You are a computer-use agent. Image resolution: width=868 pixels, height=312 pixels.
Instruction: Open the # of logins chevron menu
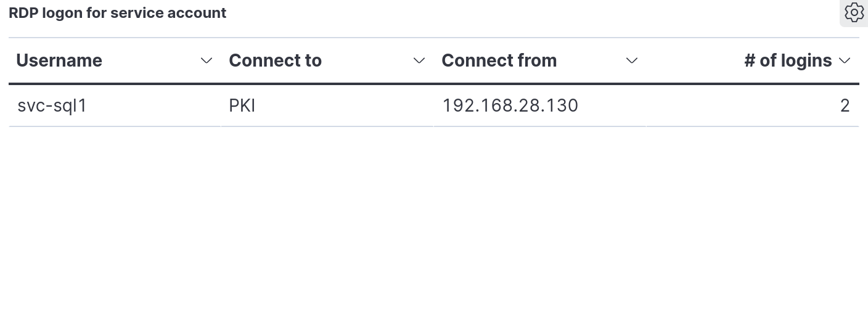(845, 60)
